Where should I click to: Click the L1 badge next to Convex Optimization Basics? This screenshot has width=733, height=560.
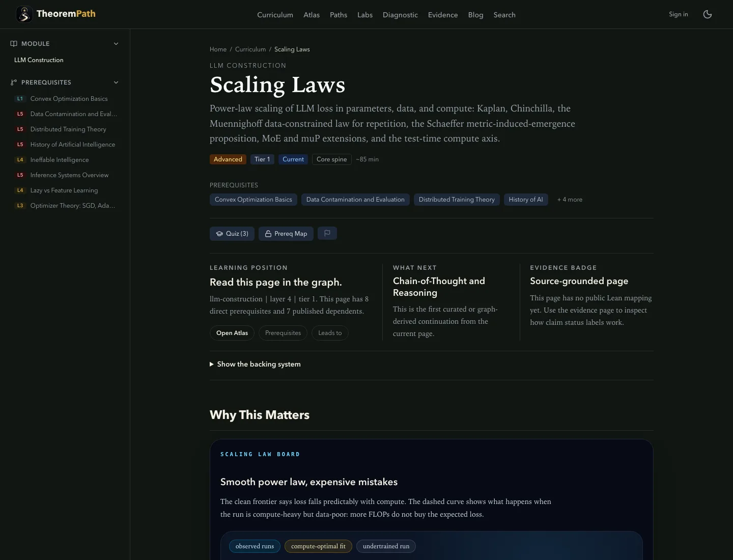point(20,99)
